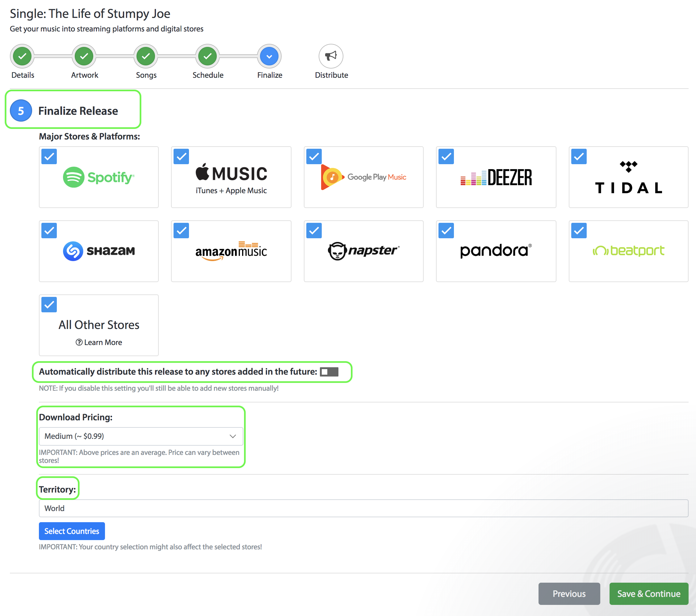Go to the Songs step label

[x=146, y=75]
